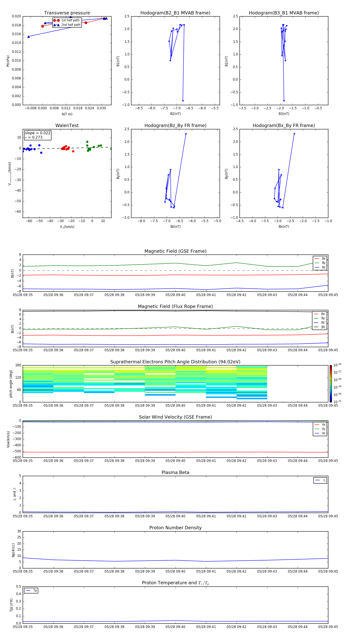The width and height of the screenshot is (351, 644).
Task: Click the "WalenTest" plot title
Action: tap(67, 125)
